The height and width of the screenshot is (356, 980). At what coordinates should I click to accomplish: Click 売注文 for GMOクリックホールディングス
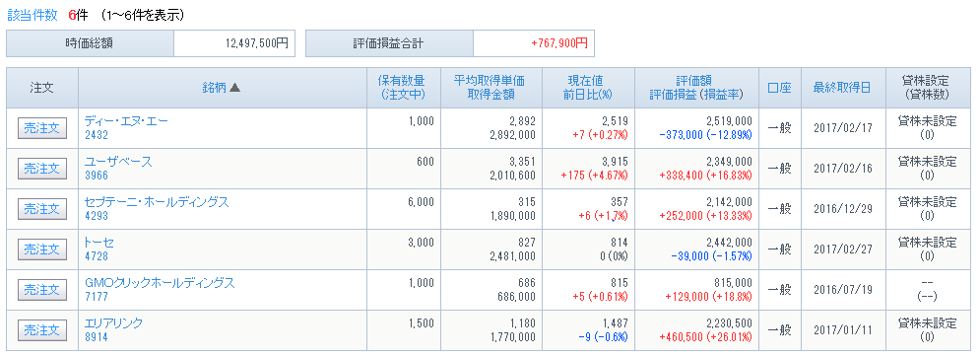coord(42,290)
